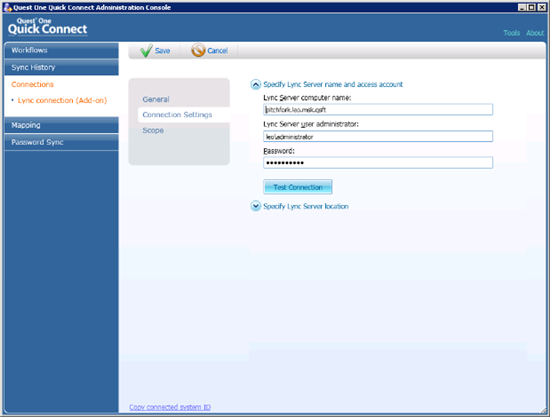This screenshot has width=550, height=417.
Task: Open the Tools link in header
Action: pyautogui.click(x=511, y=33)
